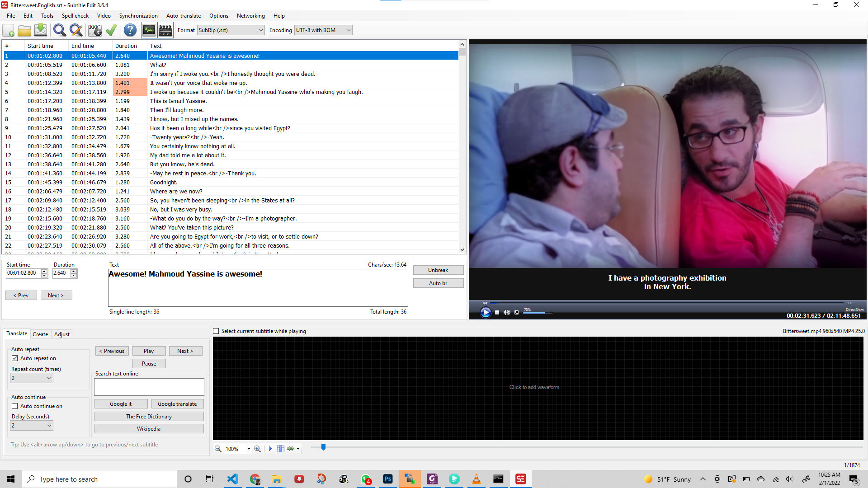868x488 pixels.
Task: Zoom in the waveform
Action: click(257, 449)
